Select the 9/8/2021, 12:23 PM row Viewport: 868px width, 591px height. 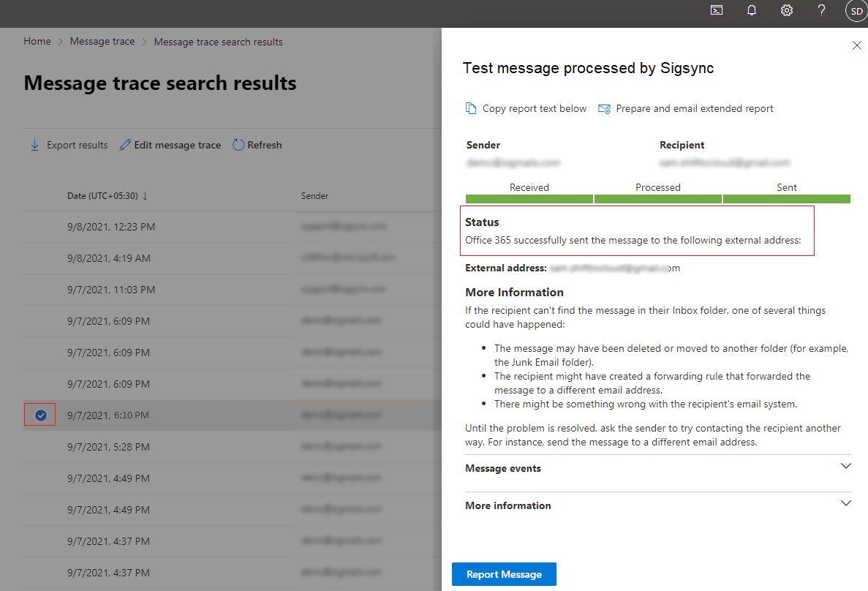pyautogui.click(x=111, y=227)
